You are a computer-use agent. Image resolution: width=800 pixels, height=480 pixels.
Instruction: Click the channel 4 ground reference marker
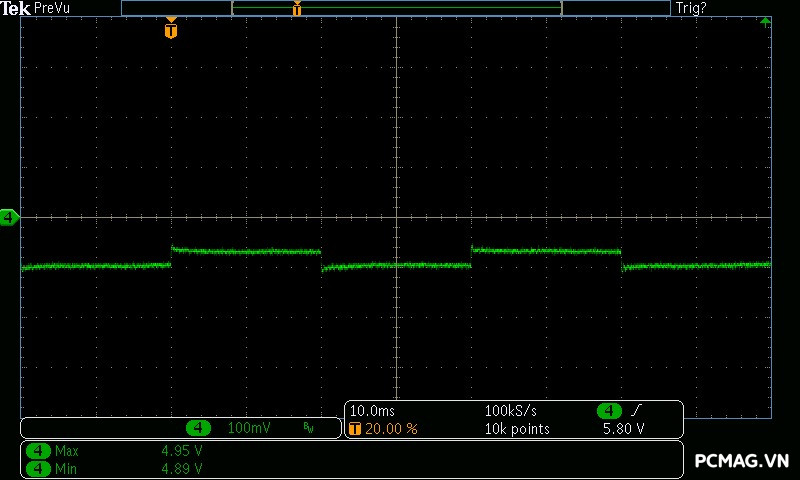(x=9, y=217)
